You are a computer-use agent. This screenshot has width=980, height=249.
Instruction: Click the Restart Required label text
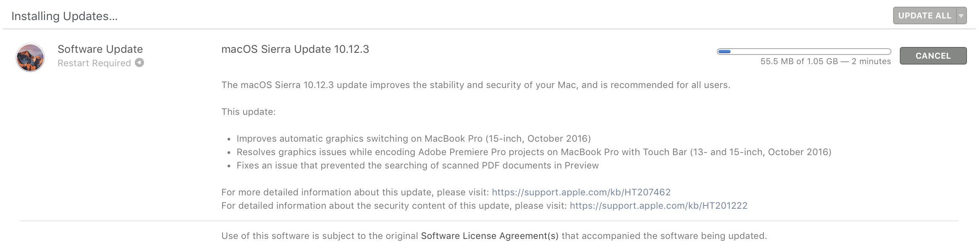(x=94, y=63)
